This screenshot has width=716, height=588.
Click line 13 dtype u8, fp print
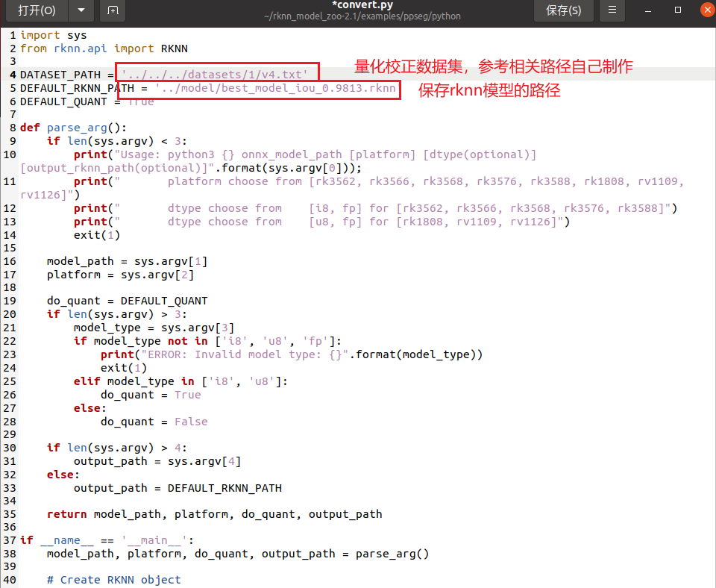[x=322, y=222]
